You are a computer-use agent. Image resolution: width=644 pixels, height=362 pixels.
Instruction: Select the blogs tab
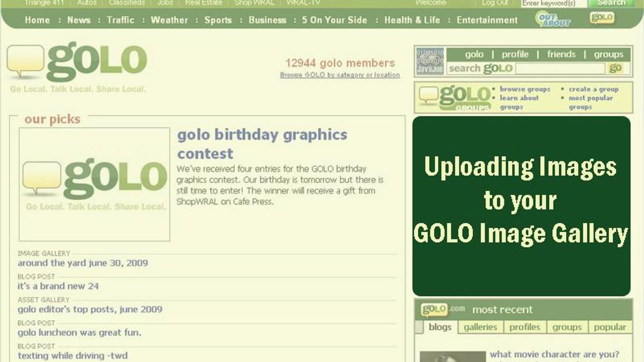coord(440,327)
